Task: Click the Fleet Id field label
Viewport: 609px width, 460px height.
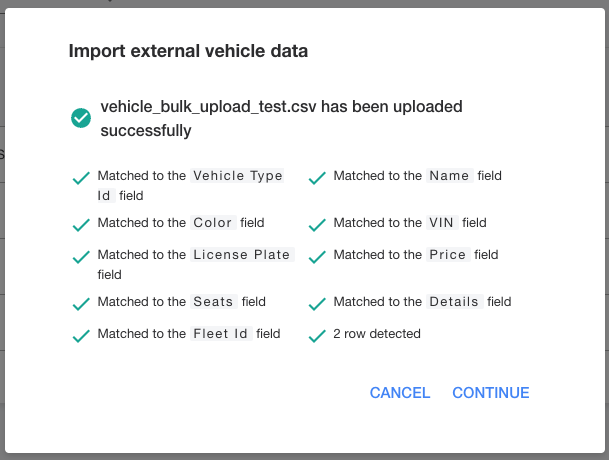Action: [x=221, y=333]
